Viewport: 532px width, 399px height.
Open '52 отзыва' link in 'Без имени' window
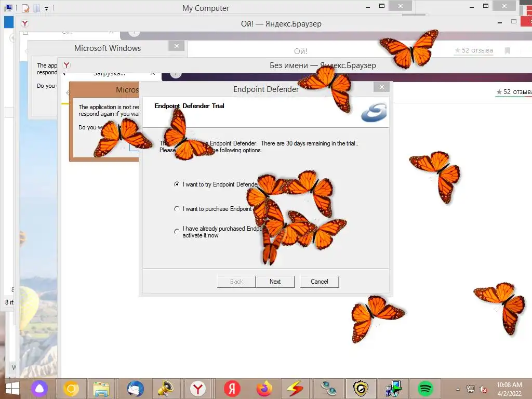514,91
